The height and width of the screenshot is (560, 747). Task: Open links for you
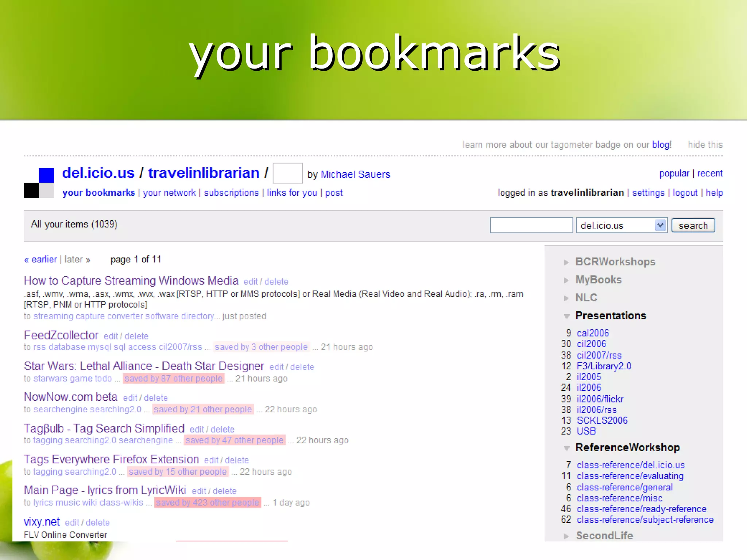(292, 192)
